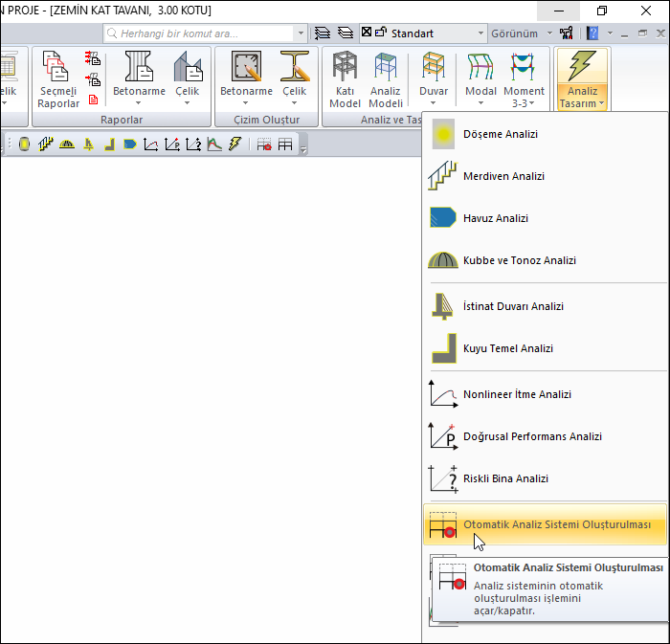Open the Moment 3-3 diagram option
The image size is (670, 644).
click(x=524, y=78)
